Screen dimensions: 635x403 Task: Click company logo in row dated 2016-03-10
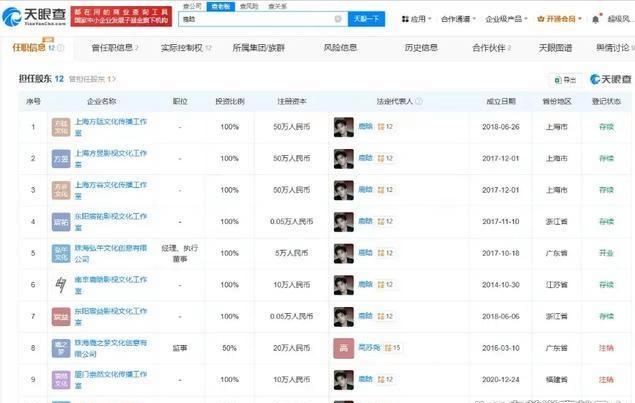(x=61, y=348)
